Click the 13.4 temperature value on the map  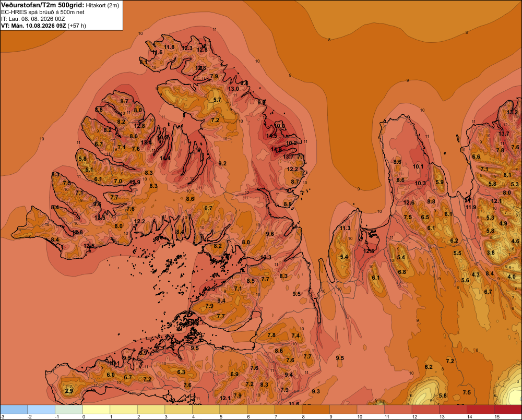pyautogui.click(x=146, y=142)
